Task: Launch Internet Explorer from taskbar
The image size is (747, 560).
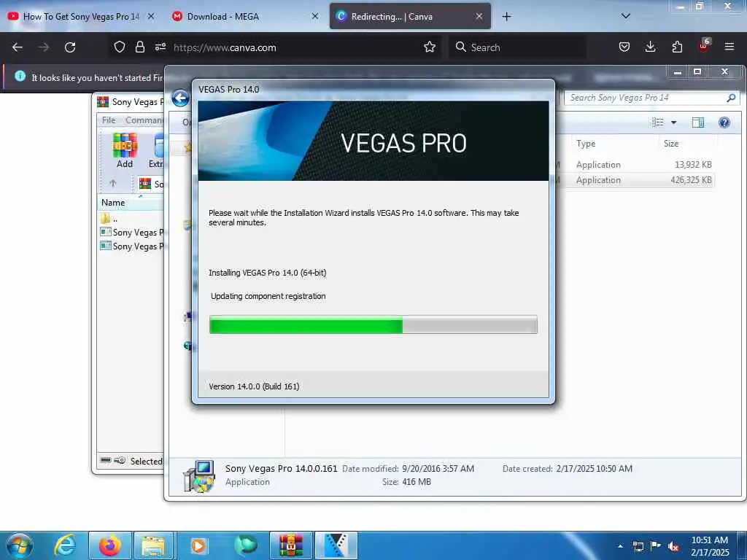Action: pos(64,545)
